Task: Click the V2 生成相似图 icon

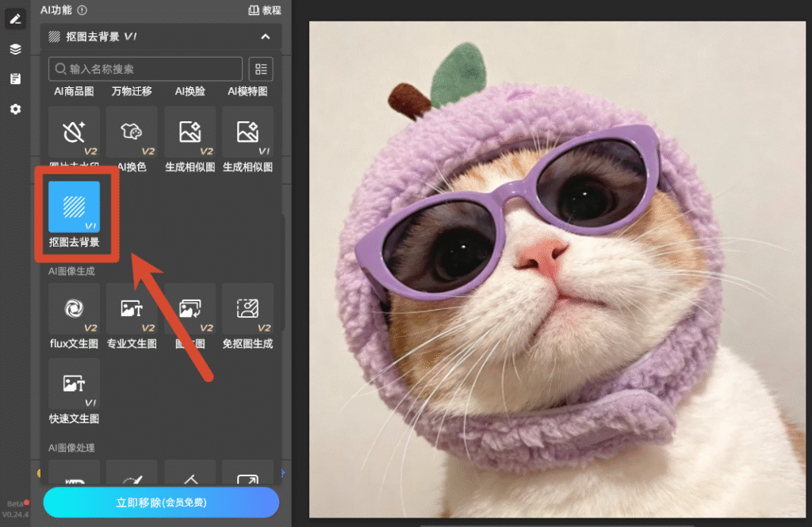Action: coord(190,132)
